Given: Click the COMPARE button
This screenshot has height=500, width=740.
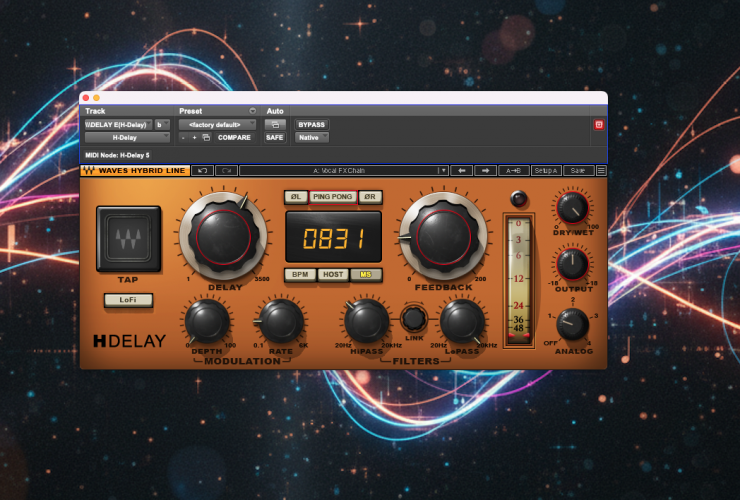Looking at the screenshot, I should [x=234, y=137].
